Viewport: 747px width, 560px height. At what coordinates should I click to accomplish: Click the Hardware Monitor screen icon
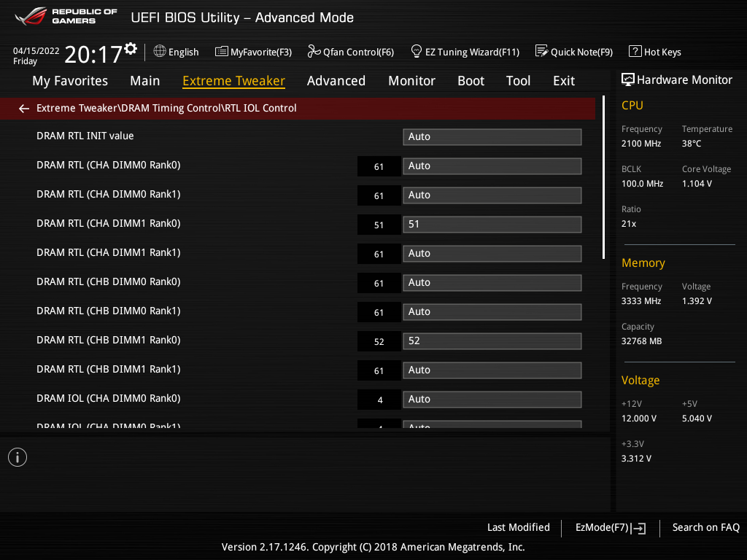click(x=628, y=79)
